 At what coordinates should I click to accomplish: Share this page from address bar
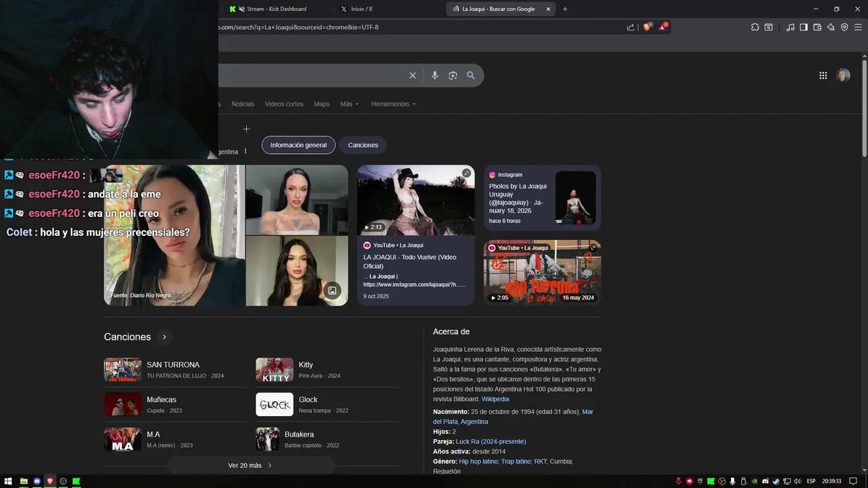coord(631,27)
